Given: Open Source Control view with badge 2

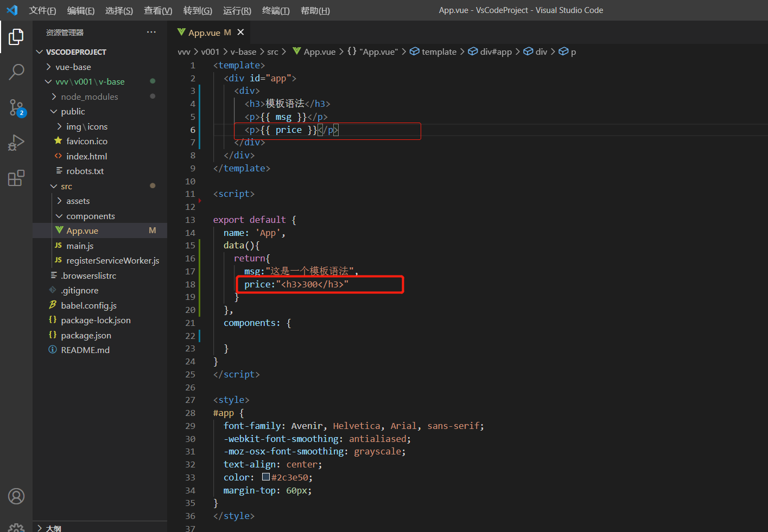Looking at the screenshot, I should [16, 107].
